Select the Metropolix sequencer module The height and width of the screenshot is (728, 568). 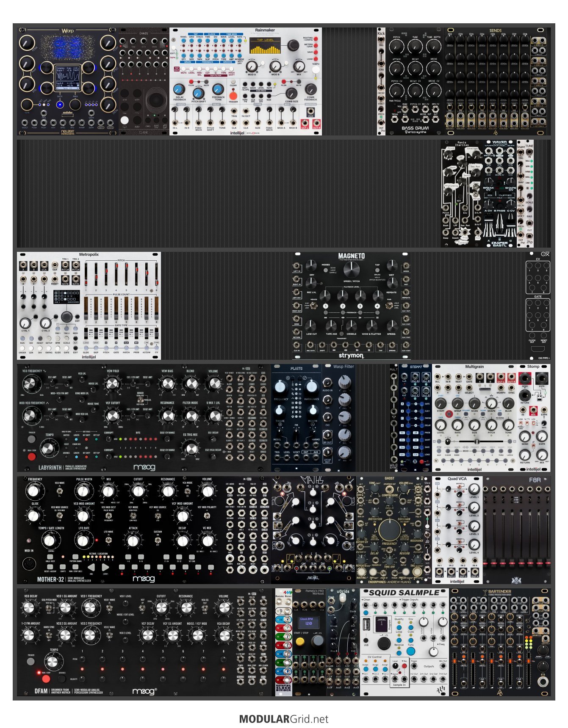(x=89, y=306)
